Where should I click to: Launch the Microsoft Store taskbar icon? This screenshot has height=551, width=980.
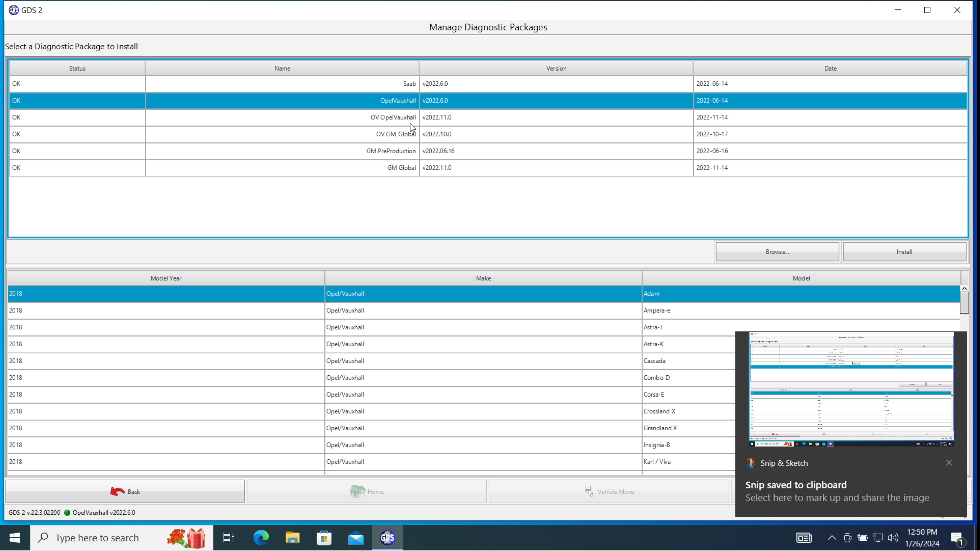pyautogui.click(x=324, y=538)
